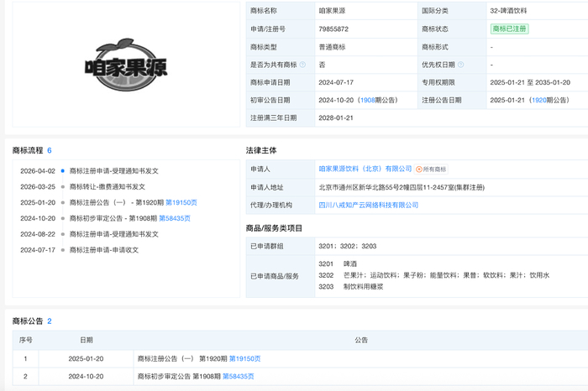Click the blue dot timeline marker for 2026-04-02
588x391 pixels.
click(x=62, y=171)
